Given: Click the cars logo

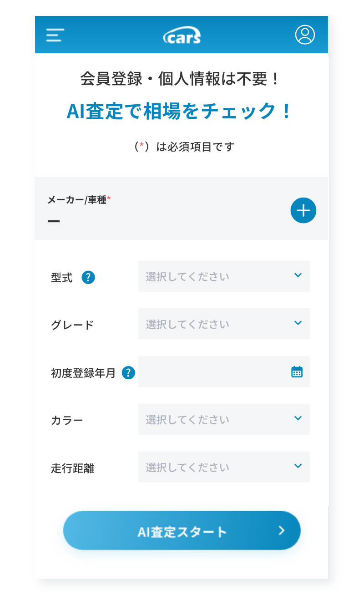Looking at the screenshot, I should coord(182,35).
